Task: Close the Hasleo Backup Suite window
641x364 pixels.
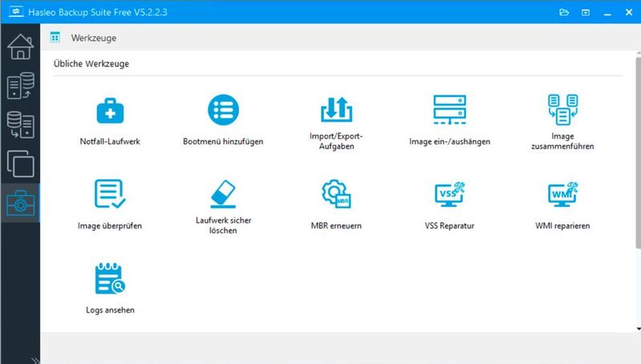Action: (x=629, y=12)
